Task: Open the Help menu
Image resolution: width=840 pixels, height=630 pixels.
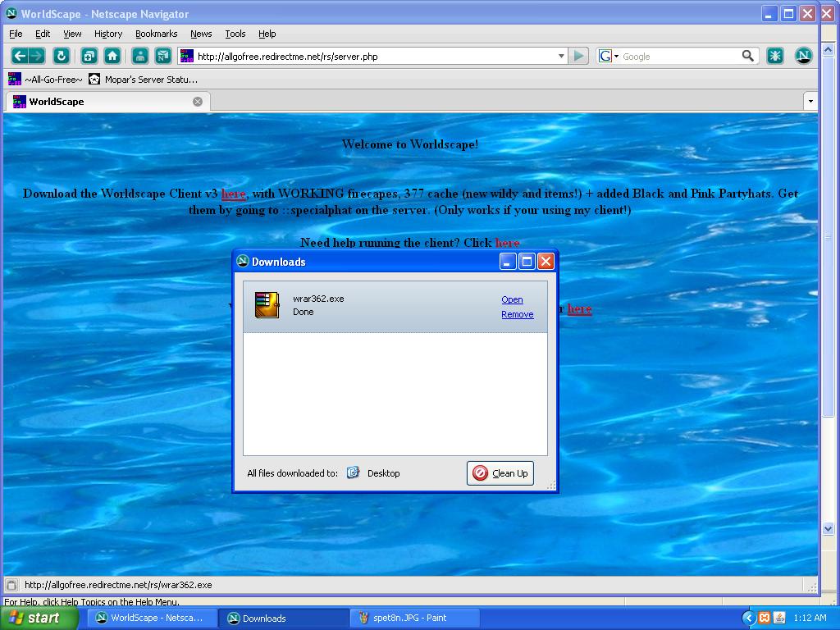Action: tap(267, 34)
